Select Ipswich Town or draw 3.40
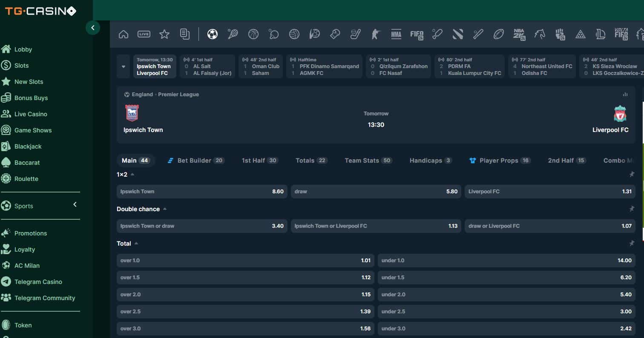 [x=202, y=226]
